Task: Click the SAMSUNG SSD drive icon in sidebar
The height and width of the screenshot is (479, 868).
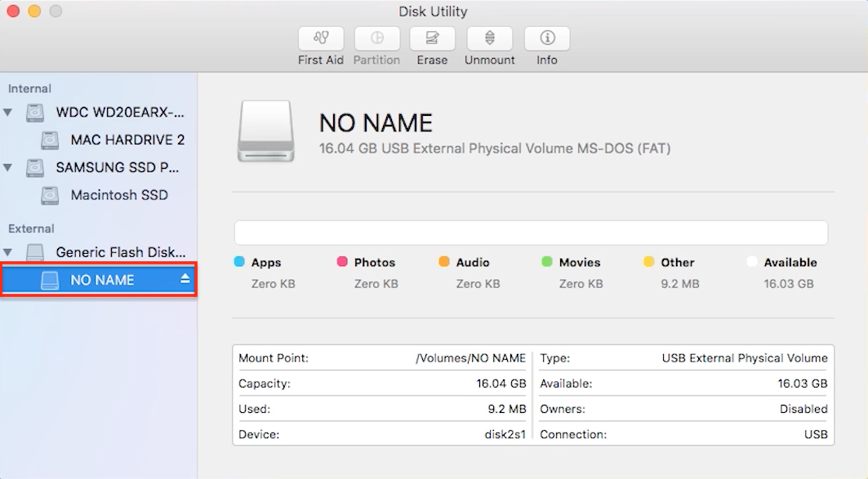Action: click(34, 167)
